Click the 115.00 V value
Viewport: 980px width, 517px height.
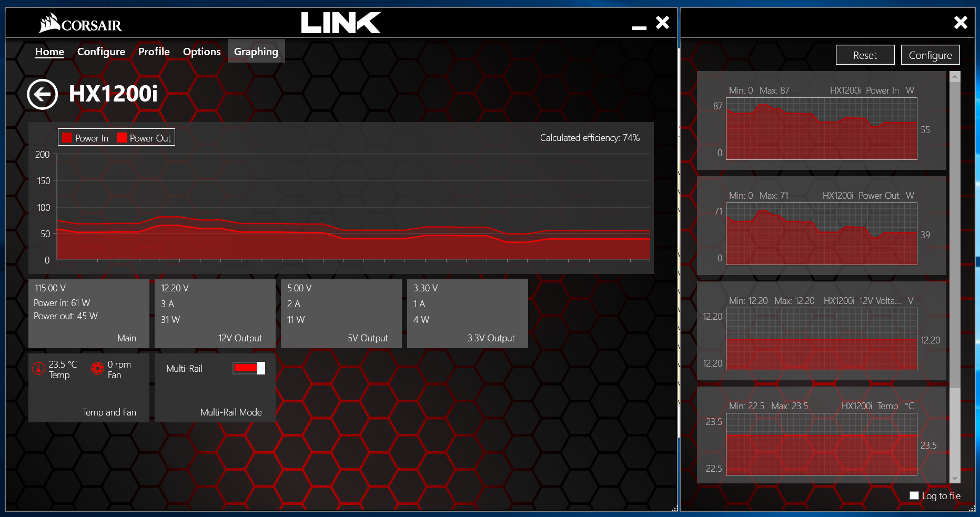click(x=50, y=288)
